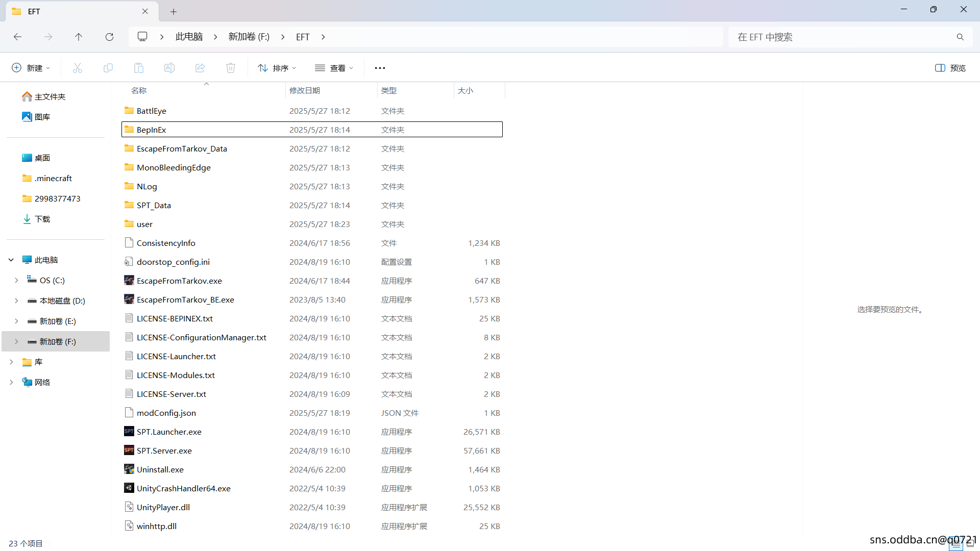Open 桌面 in the sidebar
The image size is (980, 551).
(42, 158)
